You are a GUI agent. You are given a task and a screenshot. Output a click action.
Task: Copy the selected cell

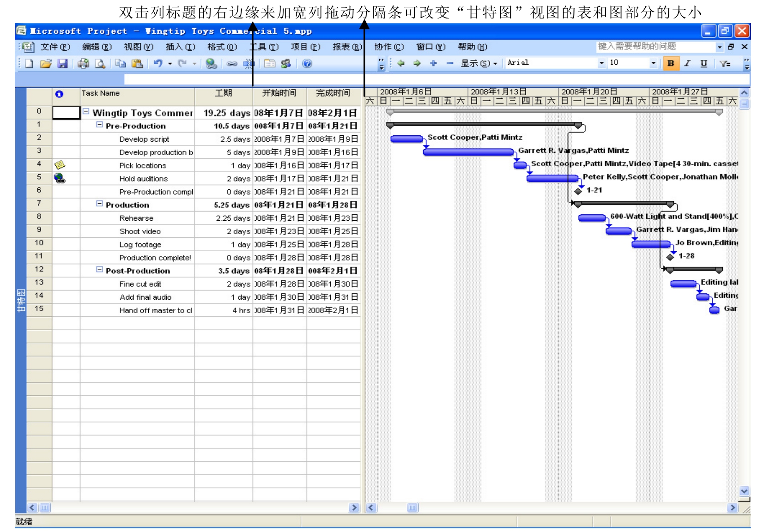120,64
